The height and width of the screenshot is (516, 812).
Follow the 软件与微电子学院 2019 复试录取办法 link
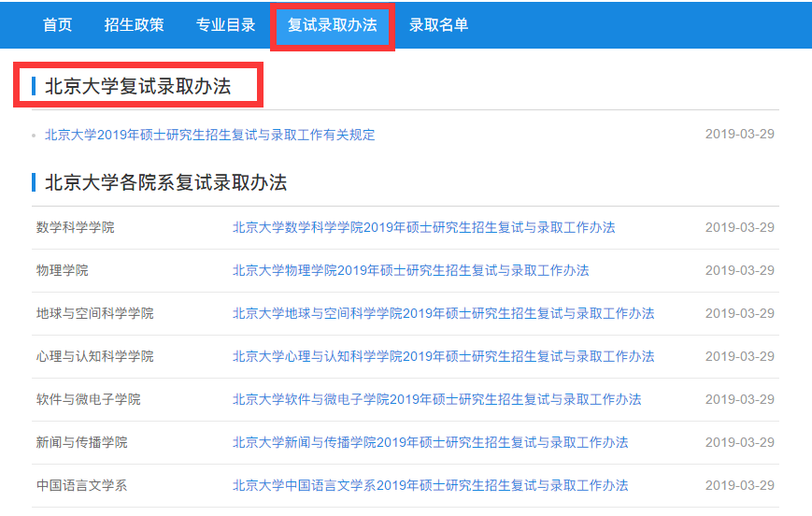436,399
